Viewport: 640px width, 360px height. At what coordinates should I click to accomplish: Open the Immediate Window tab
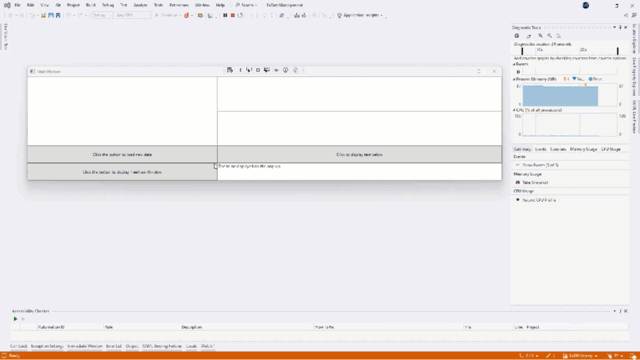pyautogui.click(x=85, y=346)
